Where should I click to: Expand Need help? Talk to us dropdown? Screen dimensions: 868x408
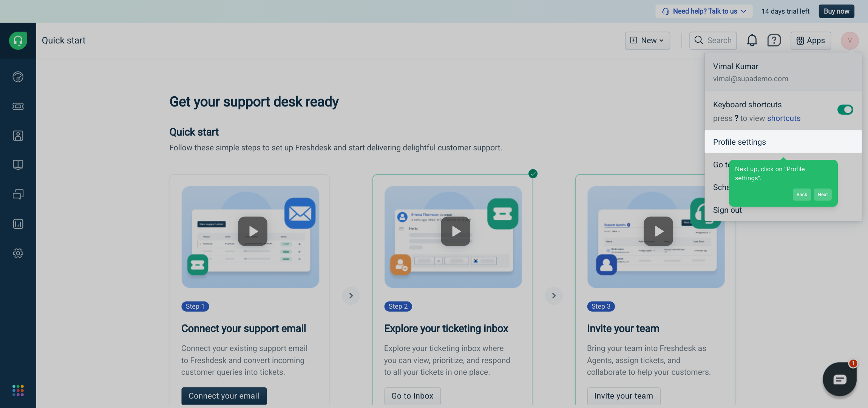[704, 11]
